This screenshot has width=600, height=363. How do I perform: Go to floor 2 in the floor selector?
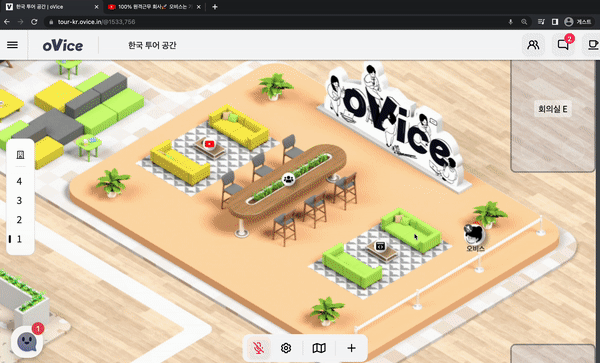(x=20, y=220)
